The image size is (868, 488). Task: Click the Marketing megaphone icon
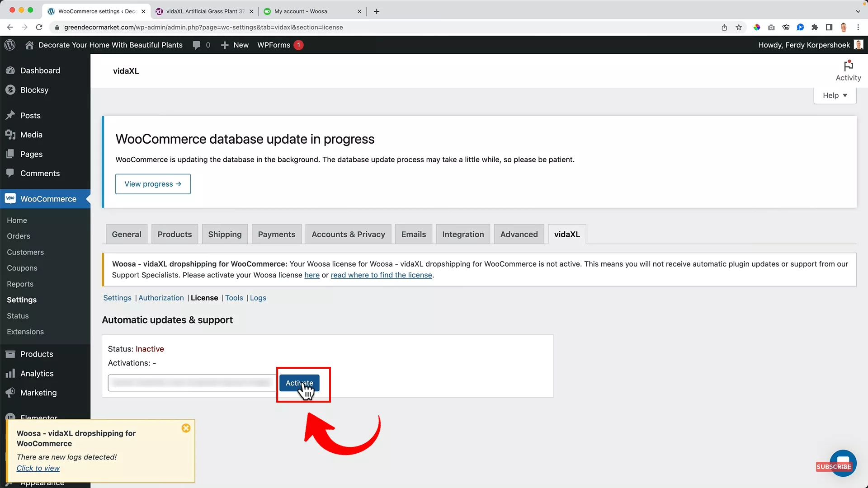coord(10,393)
